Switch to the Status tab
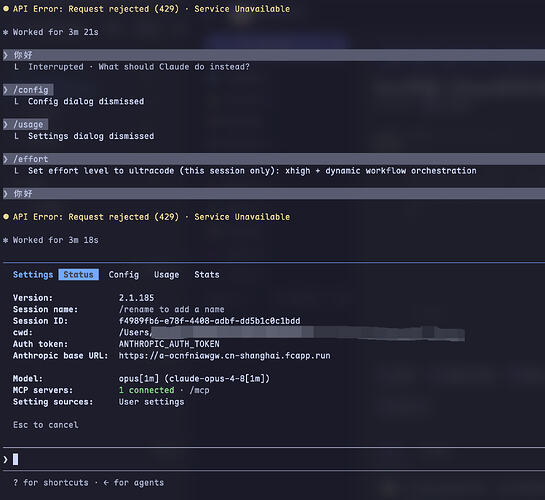 79,274
